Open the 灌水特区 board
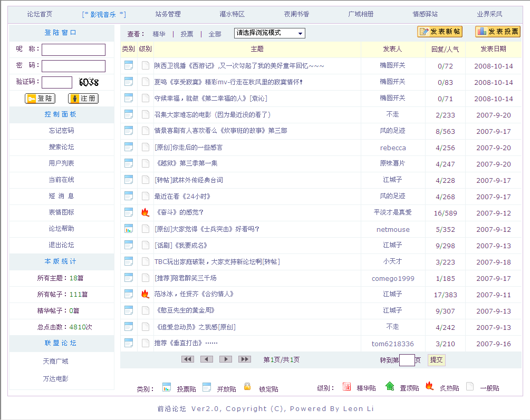 pos(232,14)
